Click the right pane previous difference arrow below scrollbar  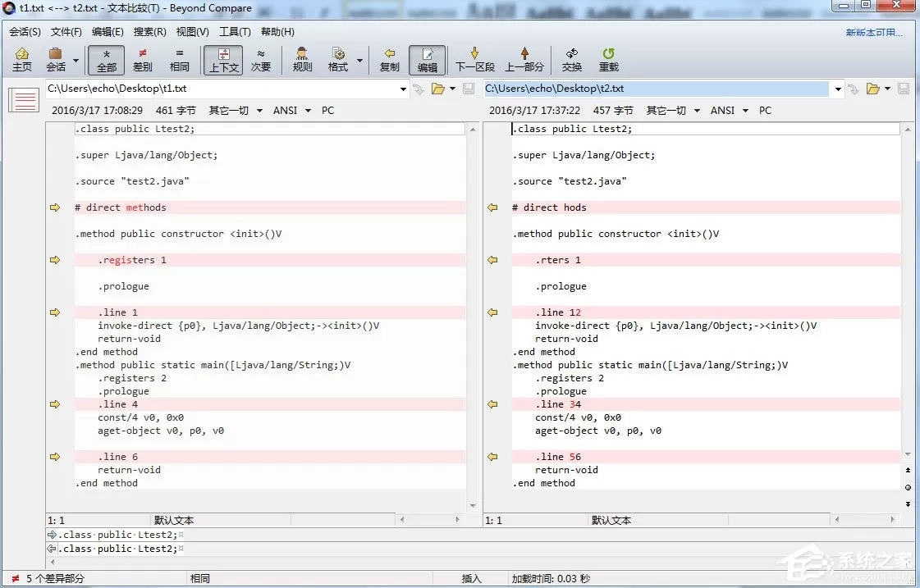[908, 470]
